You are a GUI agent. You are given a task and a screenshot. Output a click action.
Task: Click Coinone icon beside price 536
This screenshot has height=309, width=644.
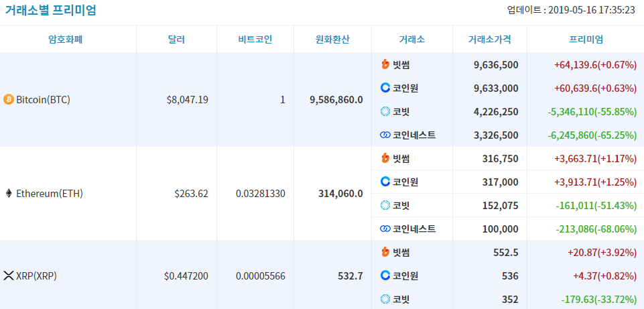tap(385, 275)
